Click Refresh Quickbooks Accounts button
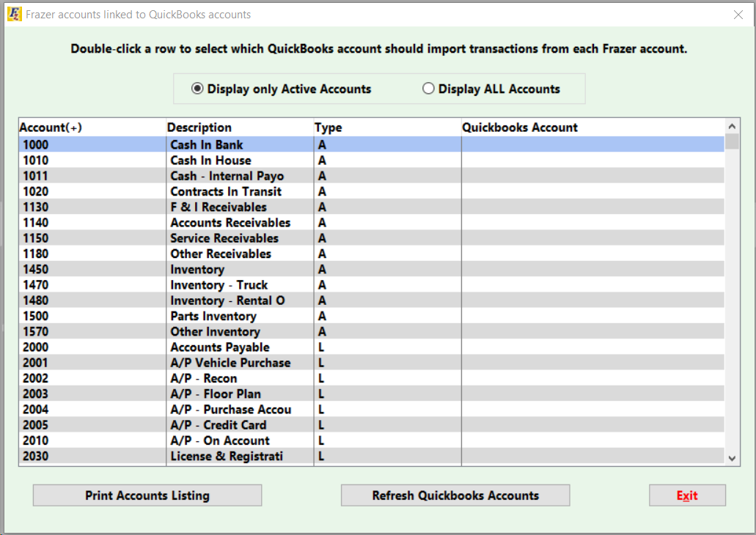 pyautogui.click(x=455, y=495)
